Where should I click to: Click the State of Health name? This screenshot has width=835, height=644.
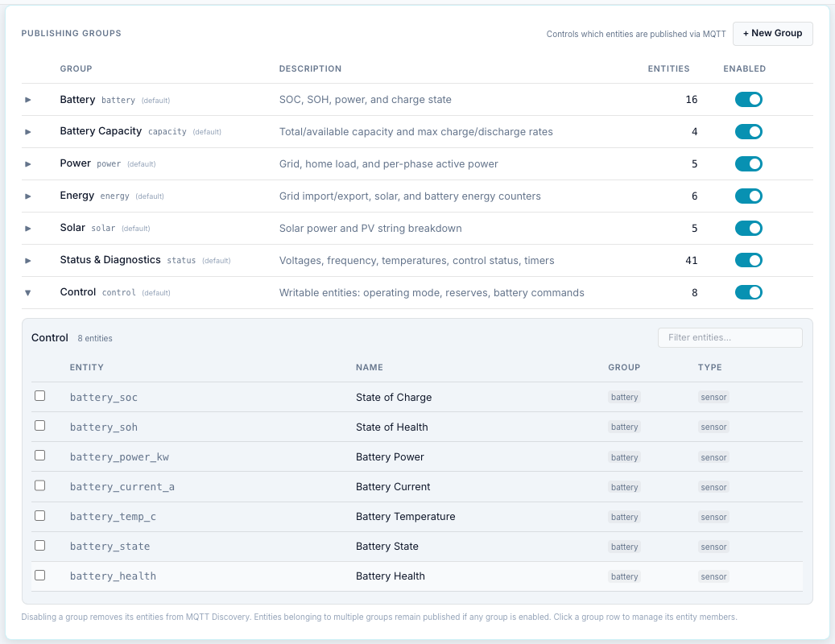point(392,427)
